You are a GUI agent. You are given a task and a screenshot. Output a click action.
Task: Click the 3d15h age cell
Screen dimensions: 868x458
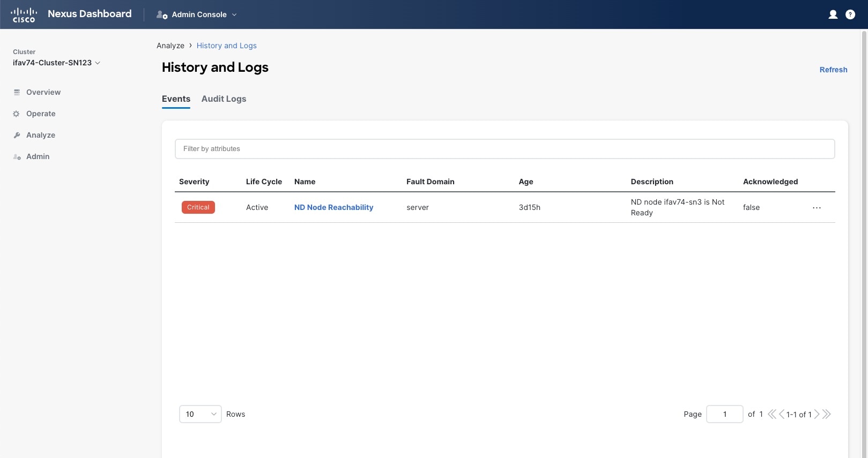click(x=529, y=207)
